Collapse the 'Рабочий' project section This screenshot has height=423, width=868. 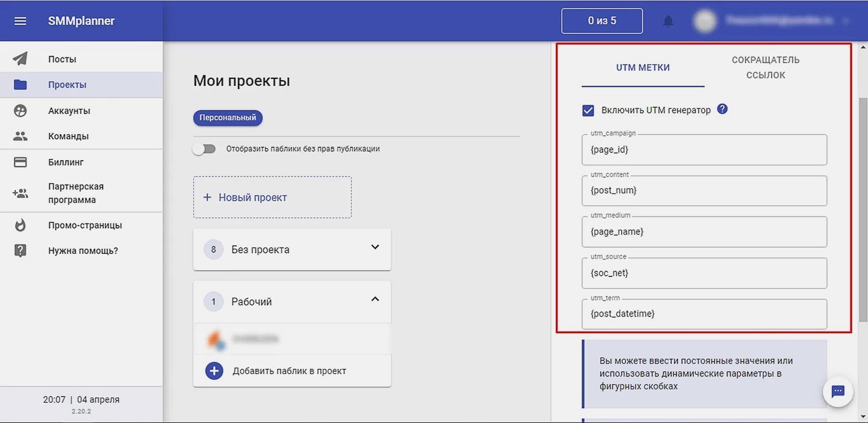(375, 299)
